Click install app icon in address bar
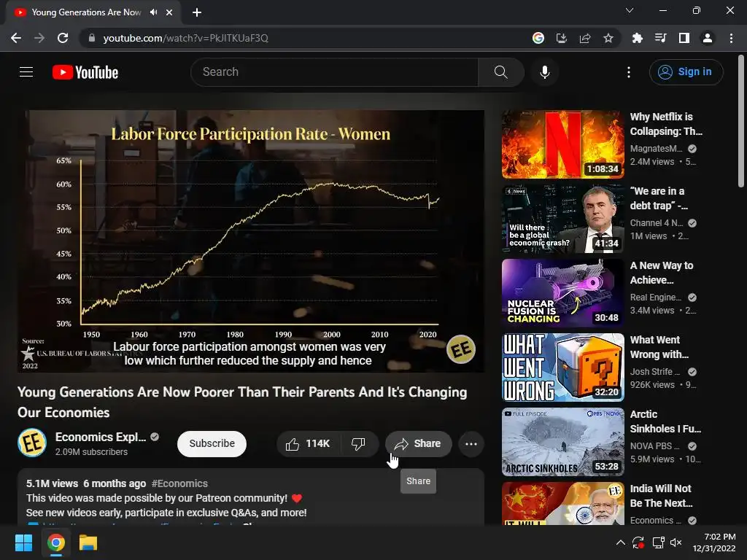 click(562, 38)
